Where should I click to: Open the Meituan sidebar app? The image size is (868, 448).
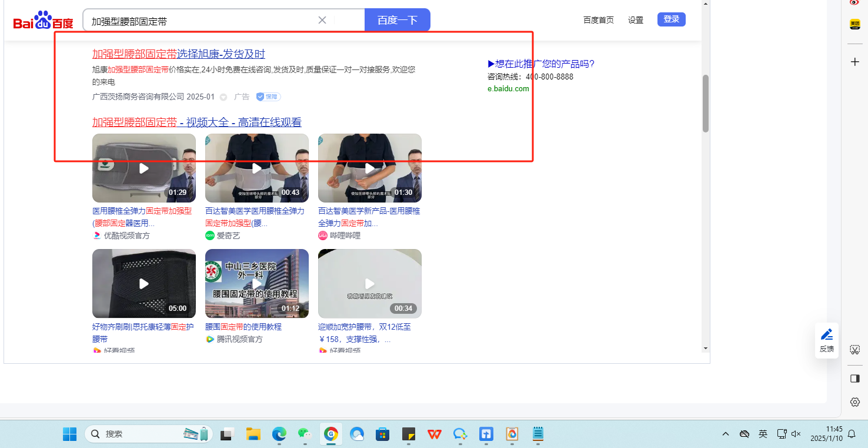855,24
